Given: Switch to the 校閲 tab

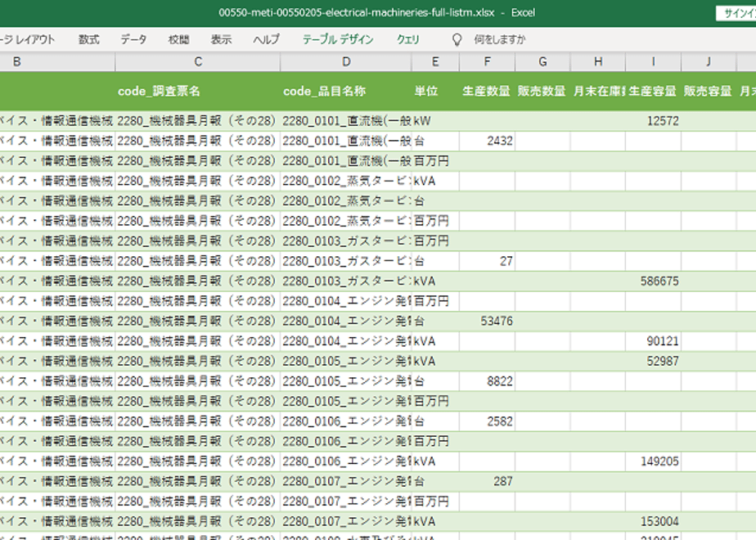Looking at the screenshot, I should (x=178, y=39).
